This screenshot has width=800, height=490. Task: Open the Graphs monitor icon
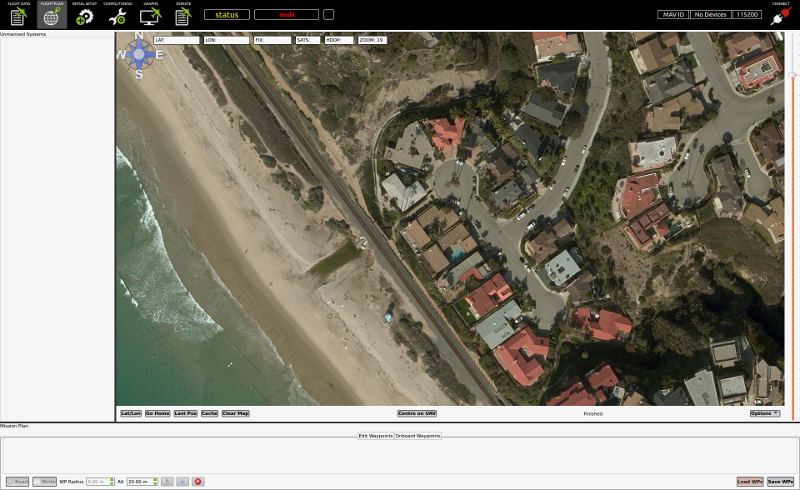[150, 15]
